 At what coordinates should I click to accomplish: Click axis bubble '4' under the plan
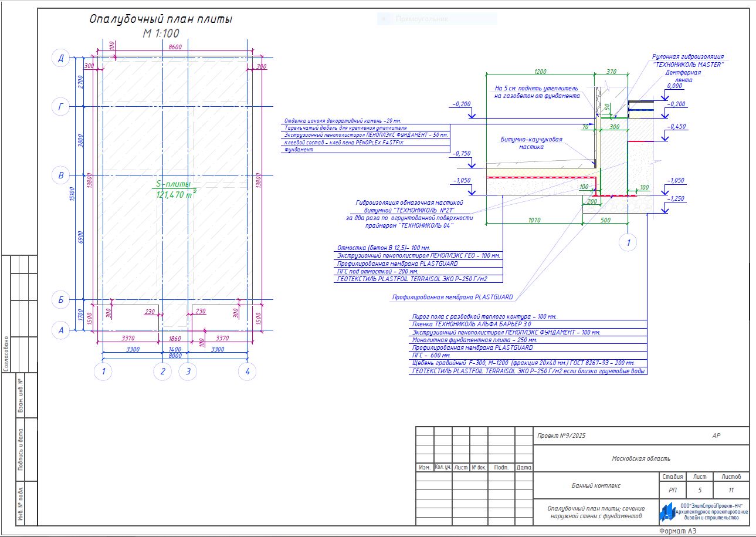(x=247, y=371)
